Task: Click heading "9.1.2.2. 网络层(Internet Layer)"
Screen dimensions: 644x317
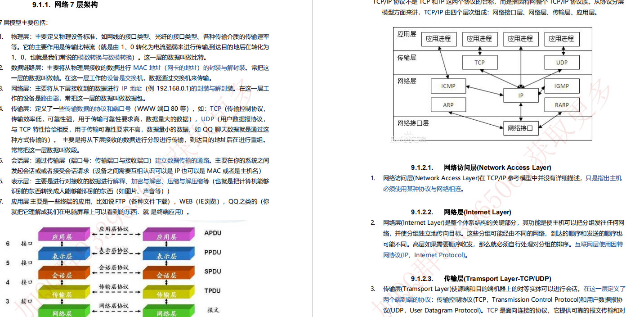Action: (461, 212)
